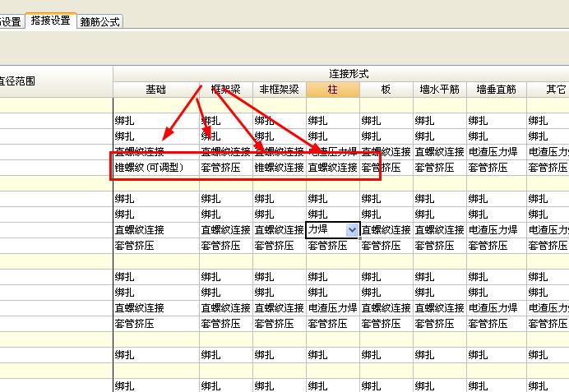Select the highlighted 柱 column header
This screenshot has height=392, width=569.
[x=333, y=90]
